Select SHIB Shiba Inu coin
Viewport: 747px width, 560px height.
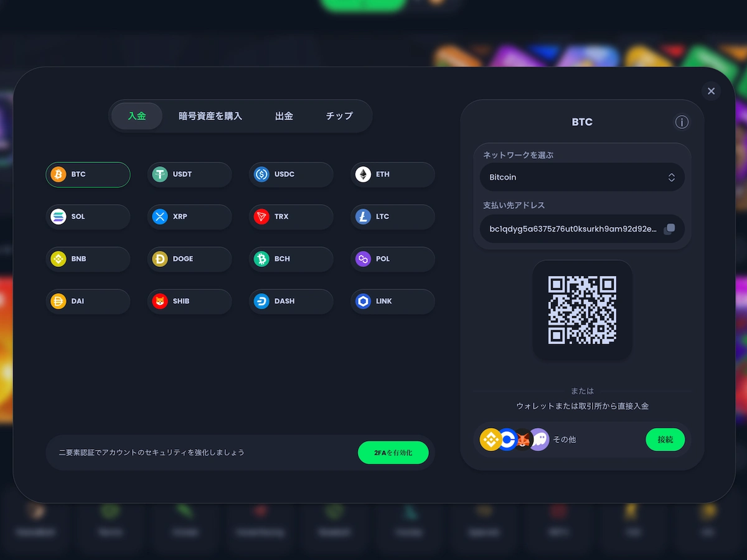tap(189, 302)
